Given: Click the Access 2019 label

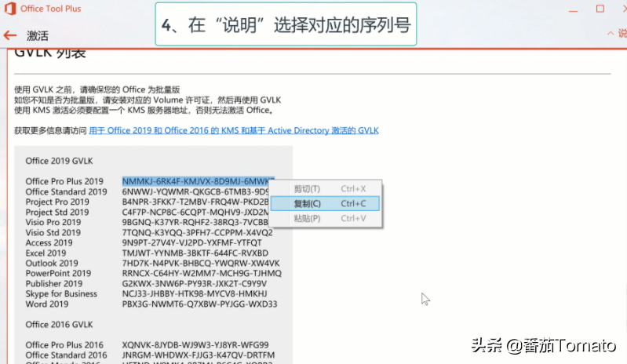Looking at the screenshot, I should point(49,243).
